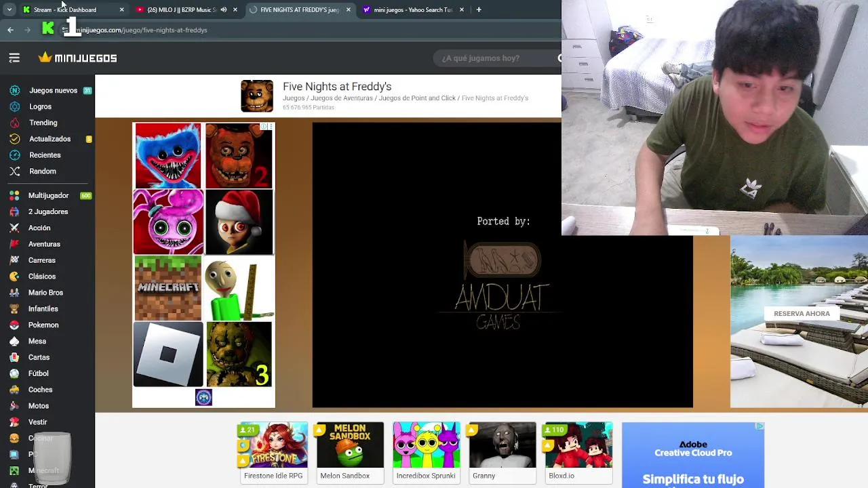The height and width of the screenshot is (488, 868).
Task: Click the ¿A qué jugamos hoy? search box
Action: coord(498,58)
